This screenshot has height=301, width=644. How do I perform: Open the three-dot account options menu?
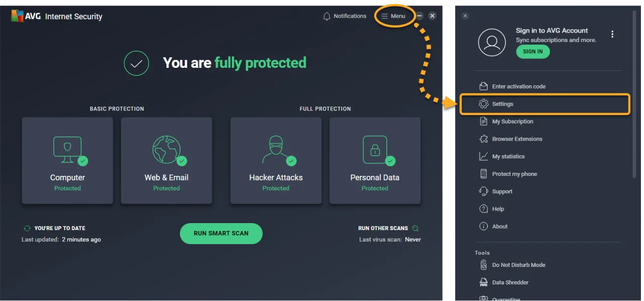point(612,34)
